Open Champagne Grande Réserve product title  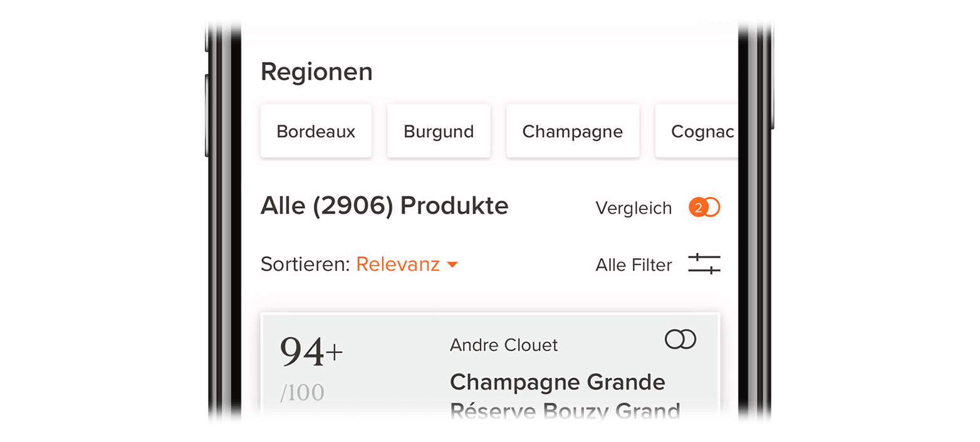[x=565, y=397]
